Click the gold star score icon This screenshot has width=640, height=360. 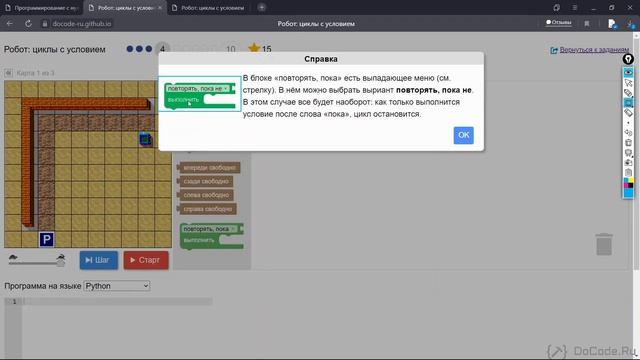[x=254, y=48]
